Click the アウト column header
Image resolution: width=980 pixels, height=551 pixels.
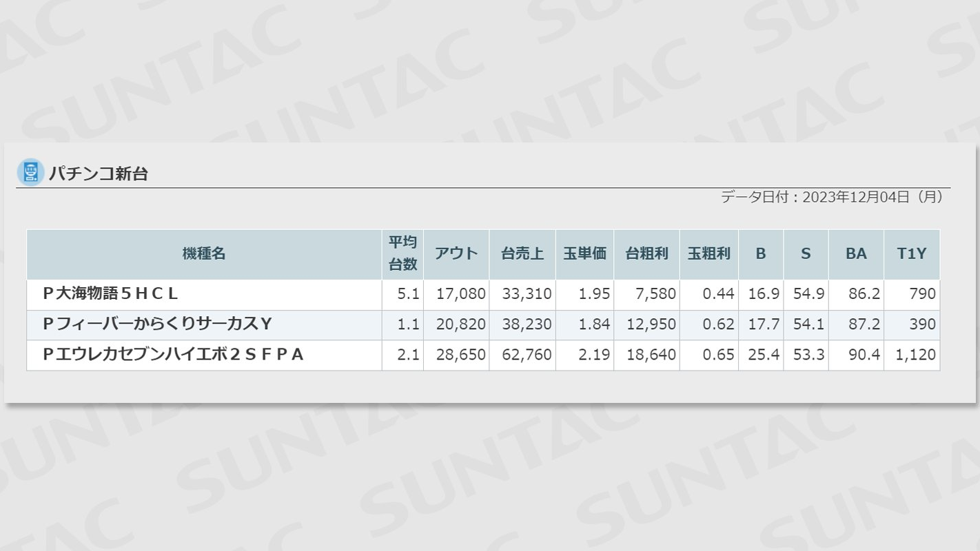coord(456,253)
